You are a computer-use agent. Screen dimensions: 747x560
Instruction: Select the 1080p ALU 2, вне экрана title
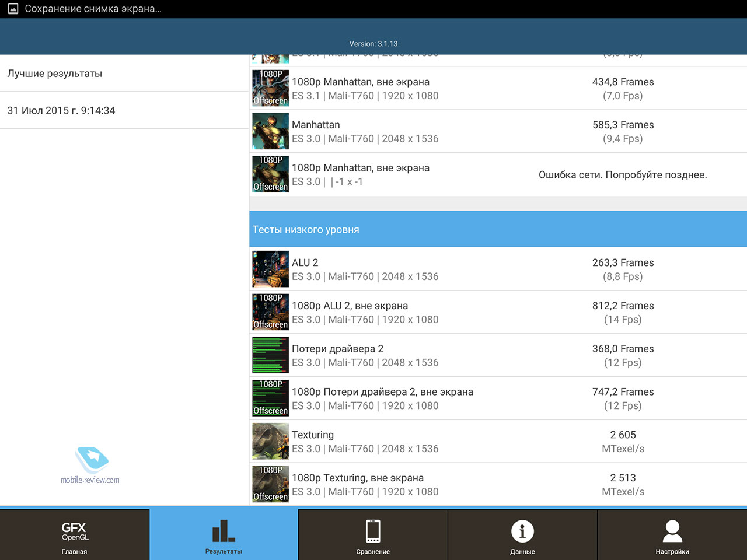tap(350, 306)
